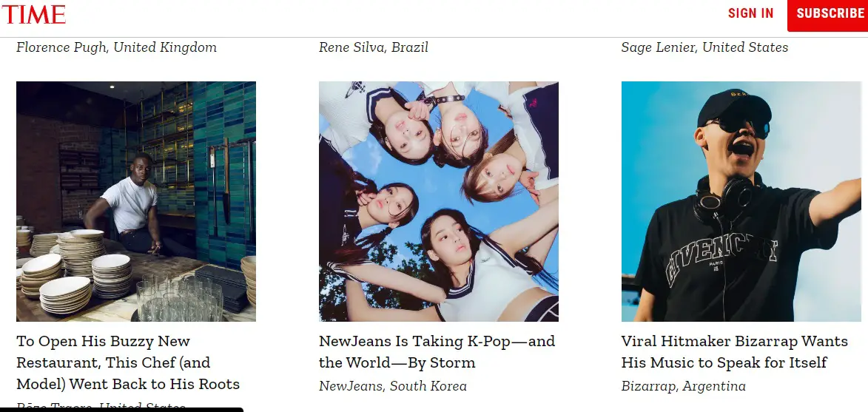
Task: Select the 'Florence Pugh, United Kingdom' caption
Action: coord(116,47)
